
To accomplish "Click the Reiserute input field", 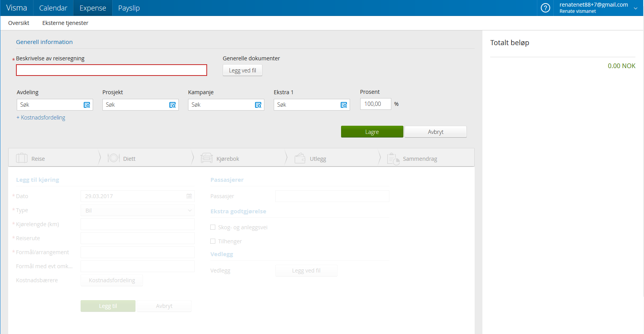I will pos(137,238).
